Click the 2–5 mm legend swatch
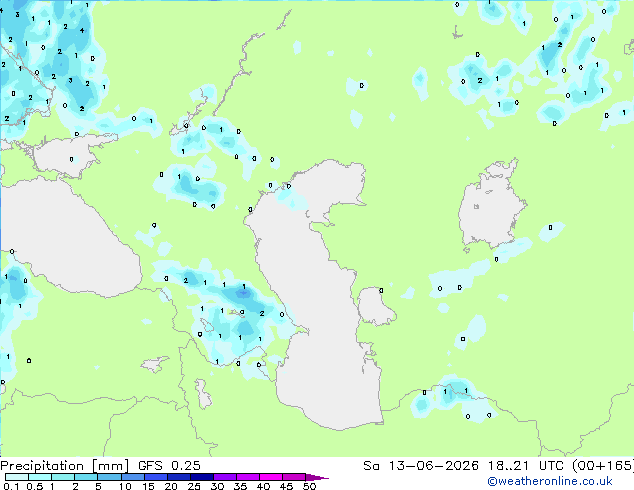Image resolution: width=634 pixels, height=490 pixels. (86, 477)
